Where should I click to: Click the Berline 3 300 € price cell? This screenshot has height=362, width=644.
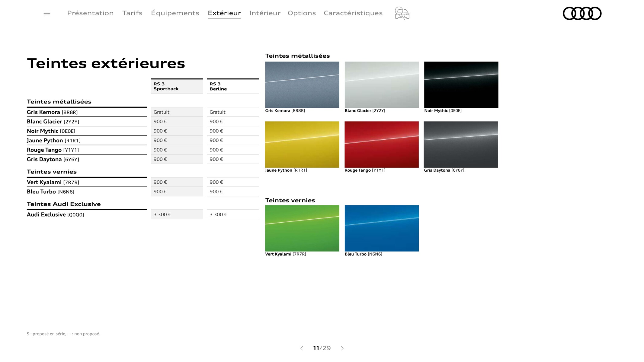[233, 214]
